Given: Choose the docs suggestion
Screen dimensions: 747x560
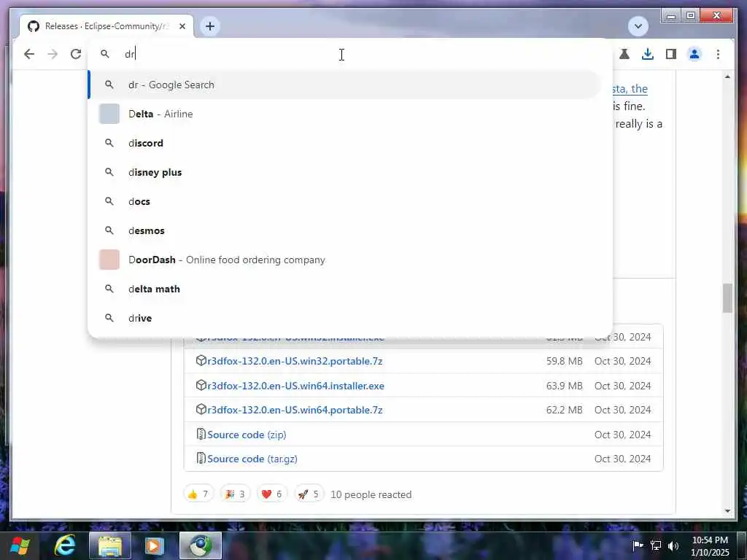Looking at the screenshot, I should pyautogui.click(x=344, y=201).
